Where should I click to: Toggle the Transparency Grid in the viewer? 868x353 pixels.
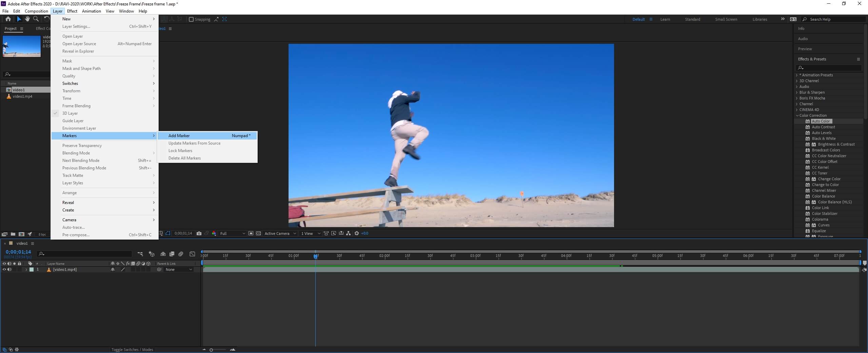[x=258, y=234]
